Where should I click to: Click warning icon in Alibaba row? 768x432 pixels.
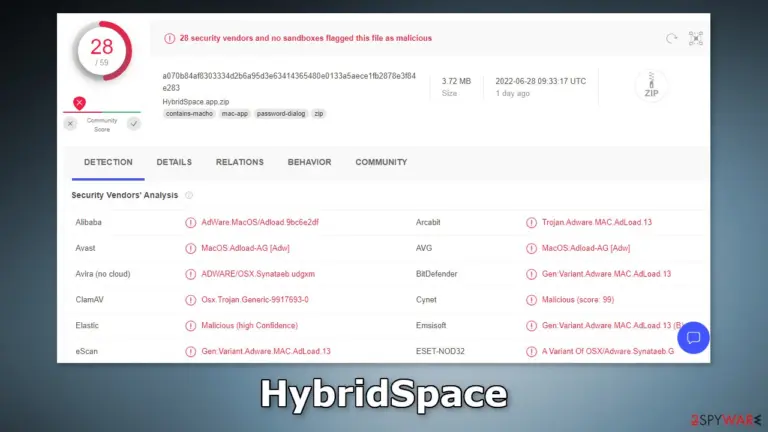pyautogui.click(x=191, y=222)
